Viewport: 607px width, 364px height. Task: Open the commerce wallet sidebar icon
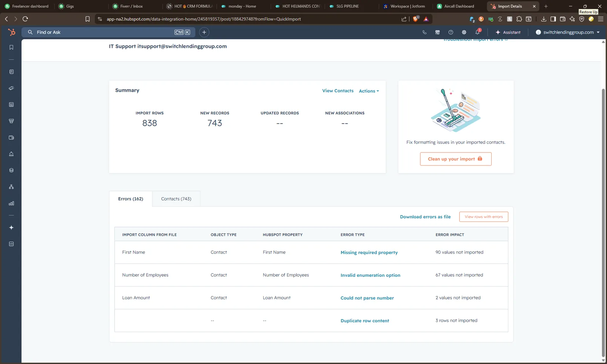pyautogui.click(x=11, y=138)
